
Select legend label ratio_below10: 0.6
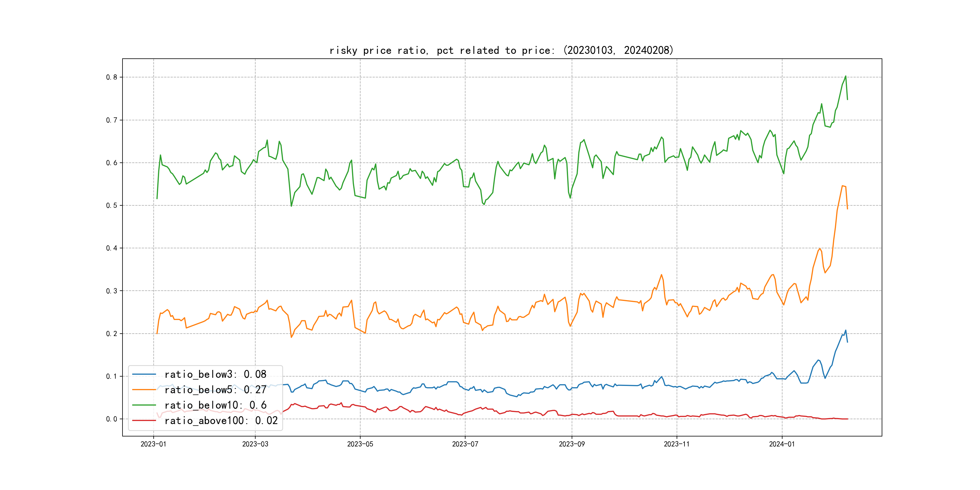tap(215, 405)
